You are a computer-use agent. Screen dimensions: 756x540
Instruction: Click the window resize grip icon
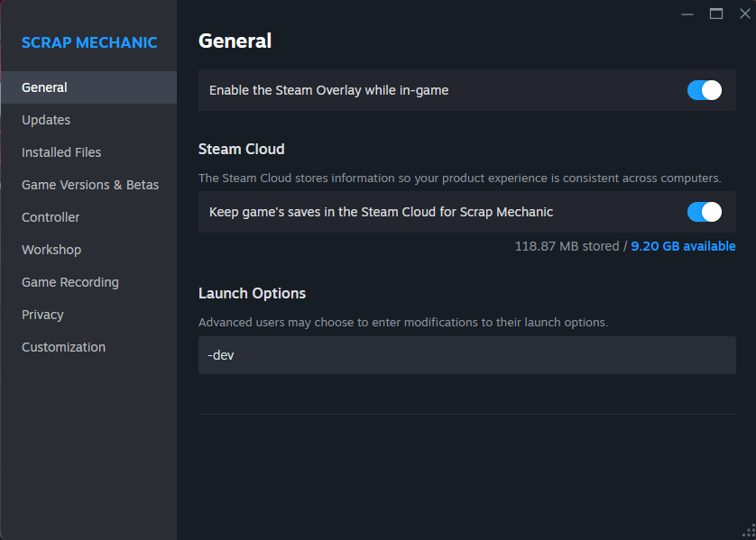[750, 531]
